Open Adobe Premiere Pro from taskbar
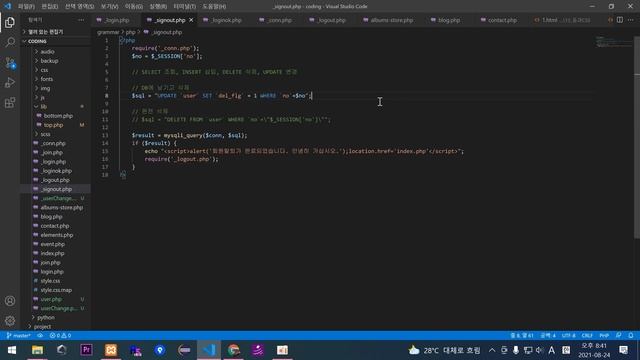 pyautogui.click(x=86, y=350)
